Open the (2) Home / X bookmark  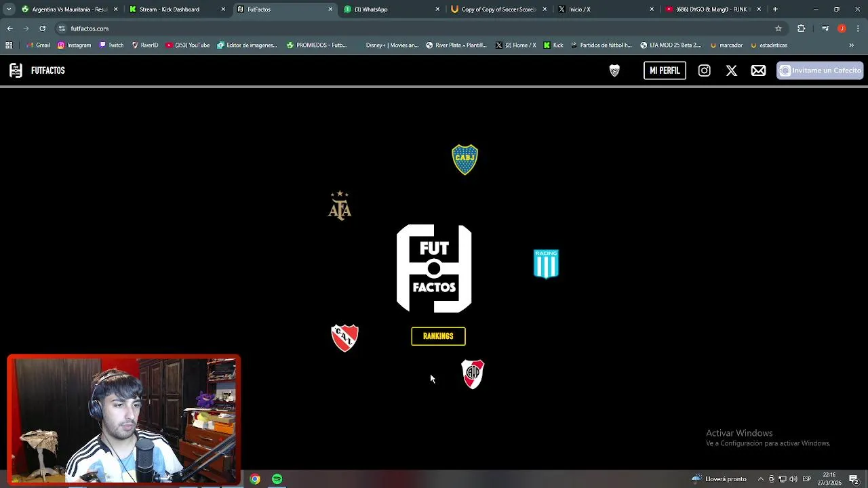(516, 45)
